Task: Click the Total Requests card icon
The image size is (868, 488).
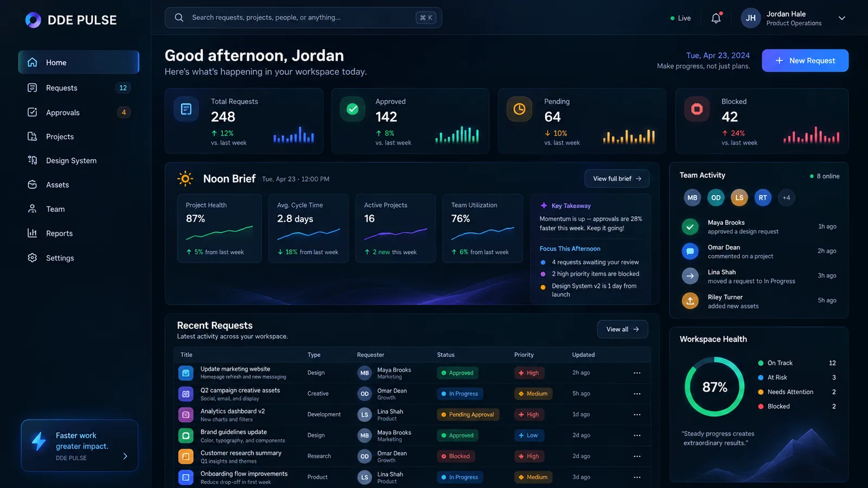Action: [x=186, y=109]
